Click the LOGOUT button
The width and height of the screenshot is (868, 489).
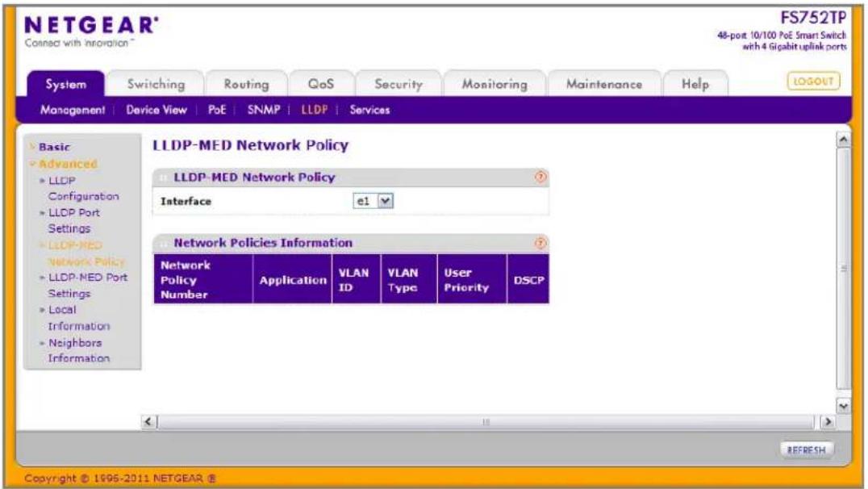pos(813,81)
